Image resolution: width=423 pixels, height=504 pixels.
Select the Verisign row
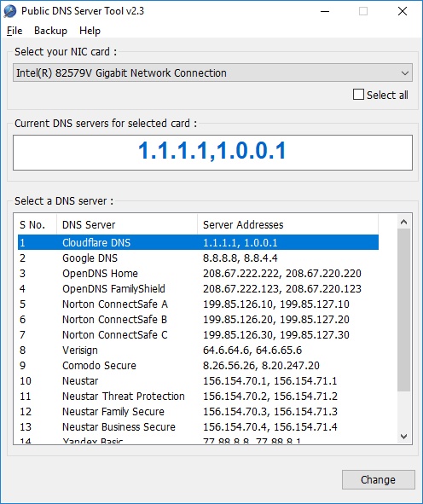coord(198,350)
